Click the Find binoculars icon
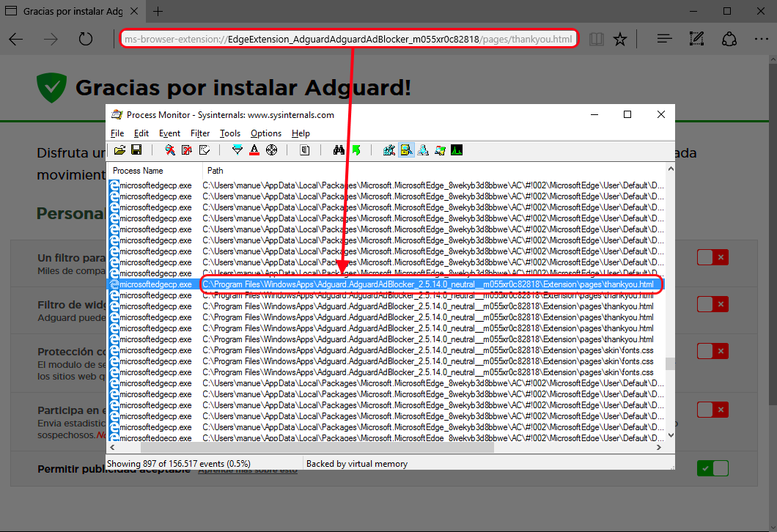This screenshot has width=777, height=532. click(339, 150)
